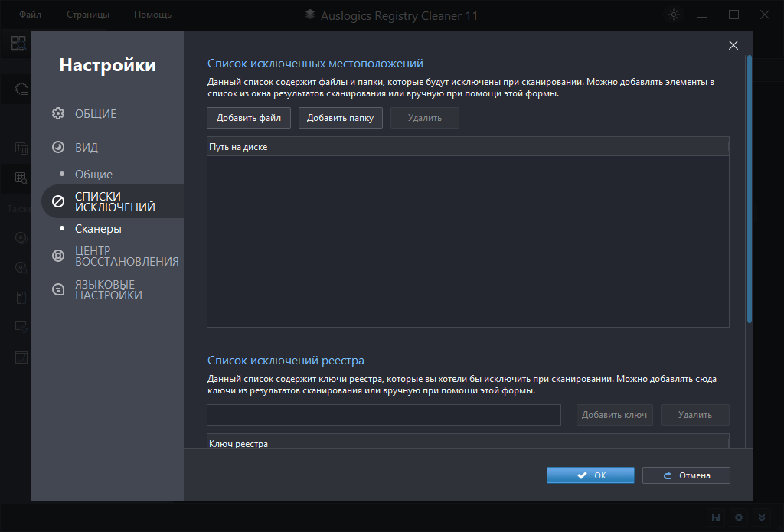Expand the double-chevron arrow in bottom bar
784x532 pixels.
tap(761, 517)
